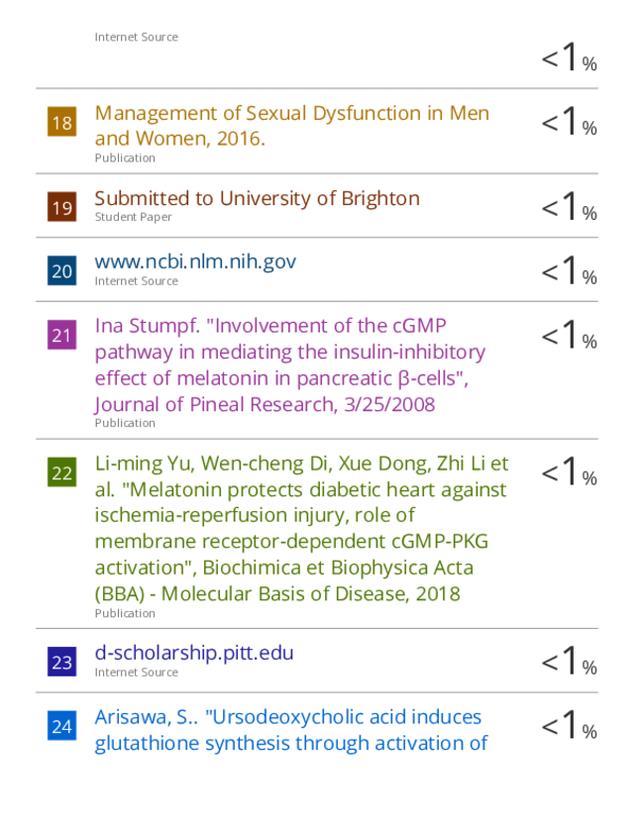Viewport: 644px width, 833px height.
Task: Click the <1% match for Ina Stumpf source
Action: [x=569, y=335]
